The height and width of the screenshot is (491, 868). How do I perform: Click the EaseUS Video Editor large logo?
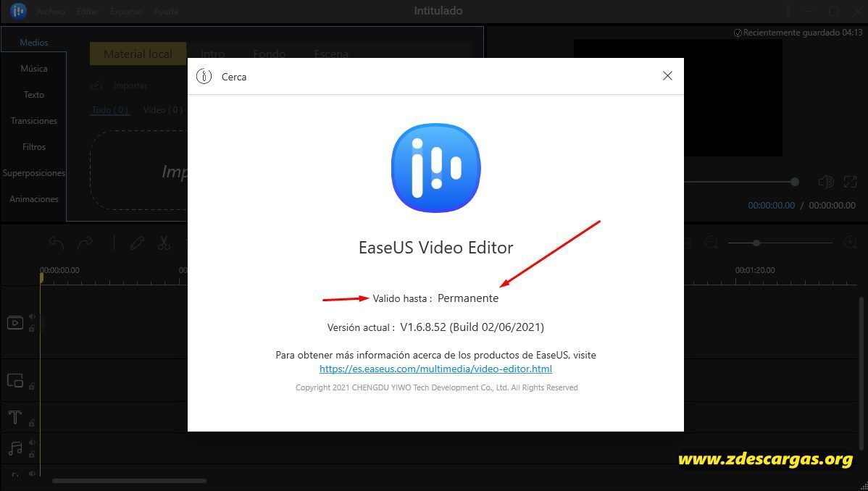(435, 168)
